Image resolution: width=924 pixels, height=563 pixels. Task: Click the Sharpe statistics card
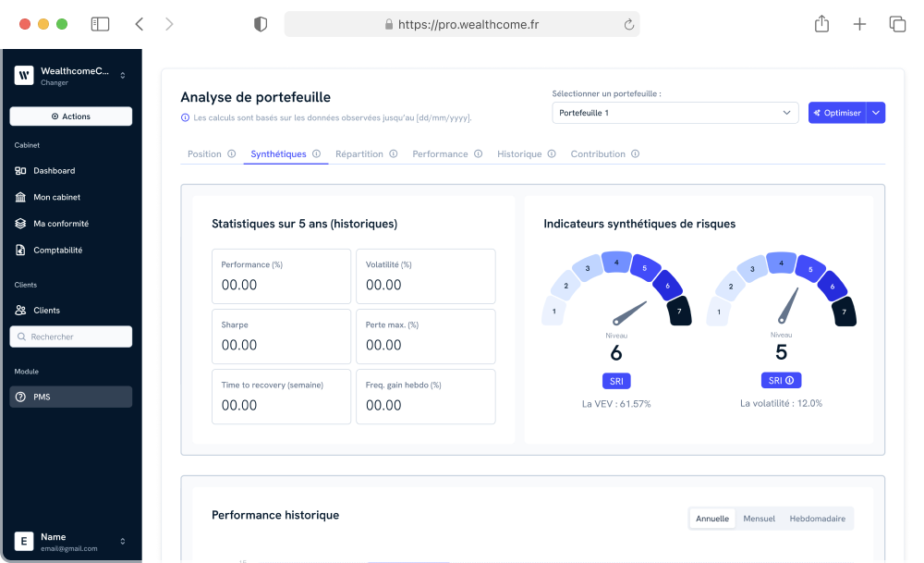click(281, 337)
